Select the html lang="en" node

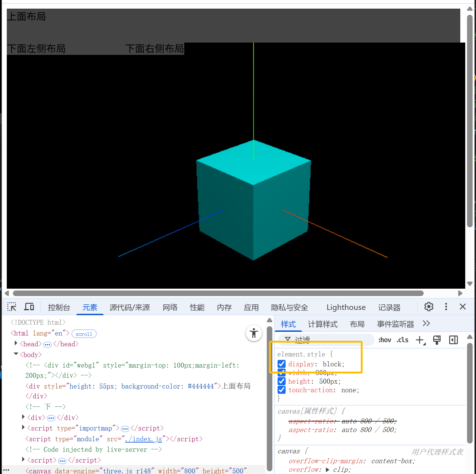click(40, 333)
